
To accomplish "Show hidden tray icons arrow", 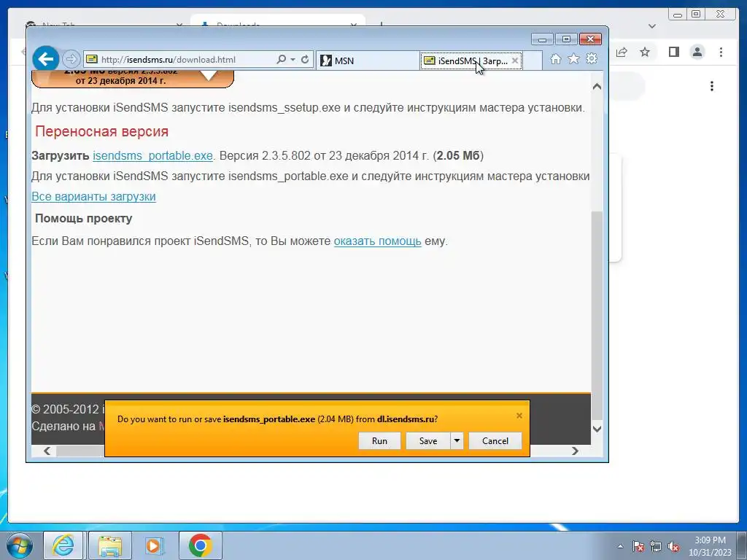I will [620, 546].
